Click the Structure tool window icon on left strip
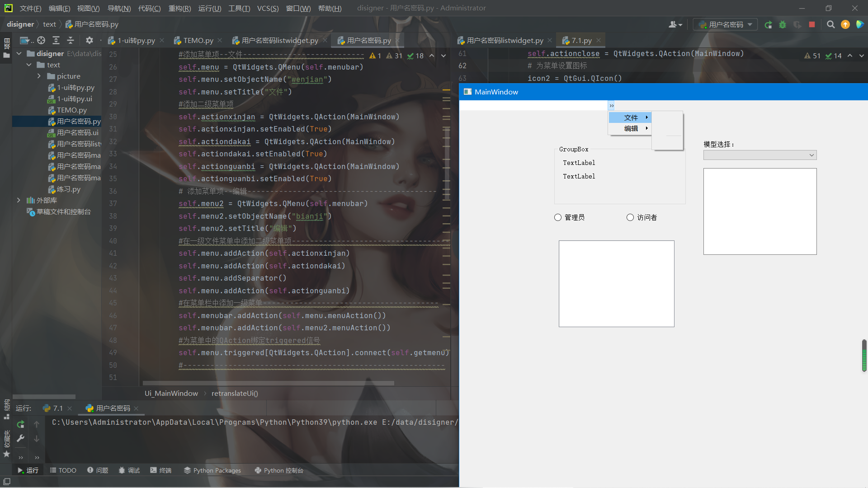Image resolution: width=868 pixels, height=488 pixels. pos(6,416)
